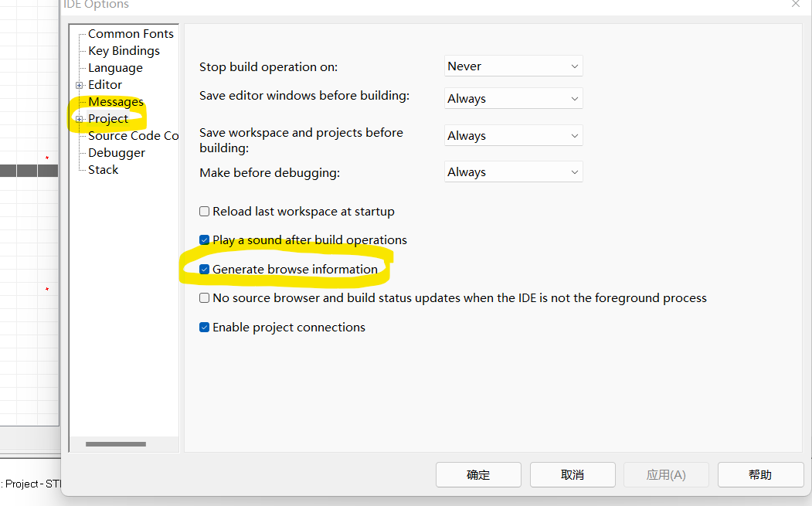
Task: Uncheck "Generate browse information"
Action: click(204, 269)
